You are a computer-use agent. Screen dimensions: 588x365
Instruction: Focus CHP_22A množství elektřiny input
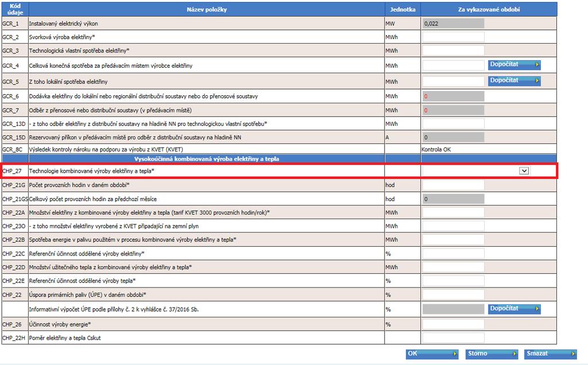coord(453,212)
